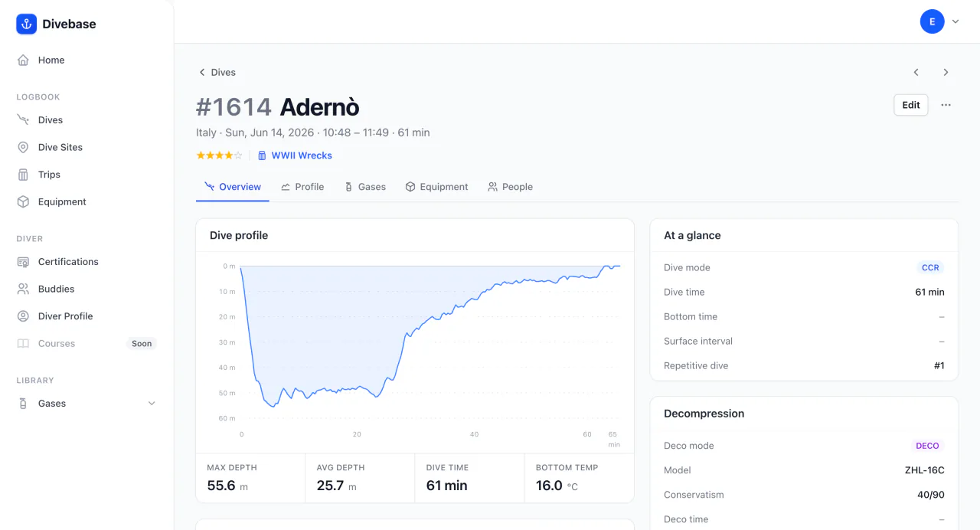This screenshot has height=530, width=980.
Task: Open the People tab
Action: pyautogui.click(x=510, y=187)
